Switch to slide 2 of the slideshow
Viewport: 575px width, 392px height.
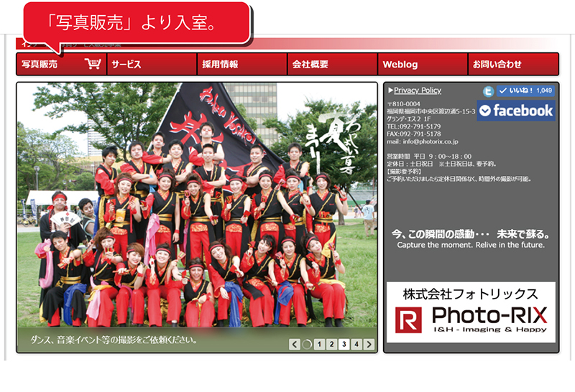(x=331, y=345)
